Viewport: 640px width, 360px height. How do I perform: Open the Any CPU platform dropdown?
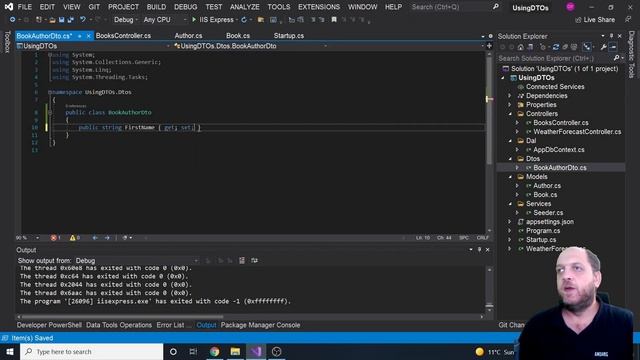pyautogui.click(x=165, y=20)
